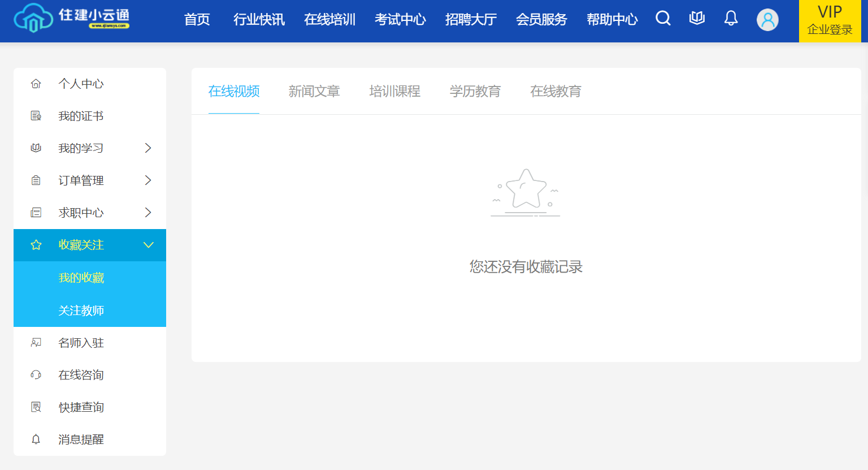Screen dimensions: 868x470
Task: Collapse the 收藏关注 section chevron
Action: pos(148,245)
